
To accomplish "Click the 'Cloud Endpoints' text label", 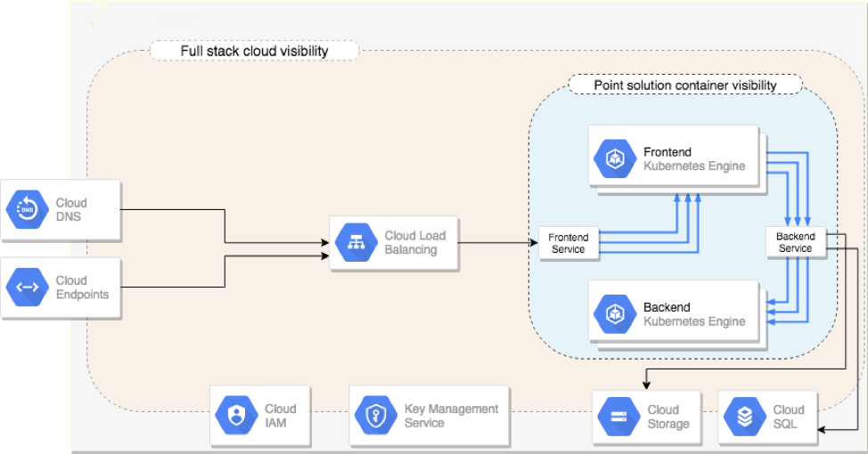I will point(82,288).
